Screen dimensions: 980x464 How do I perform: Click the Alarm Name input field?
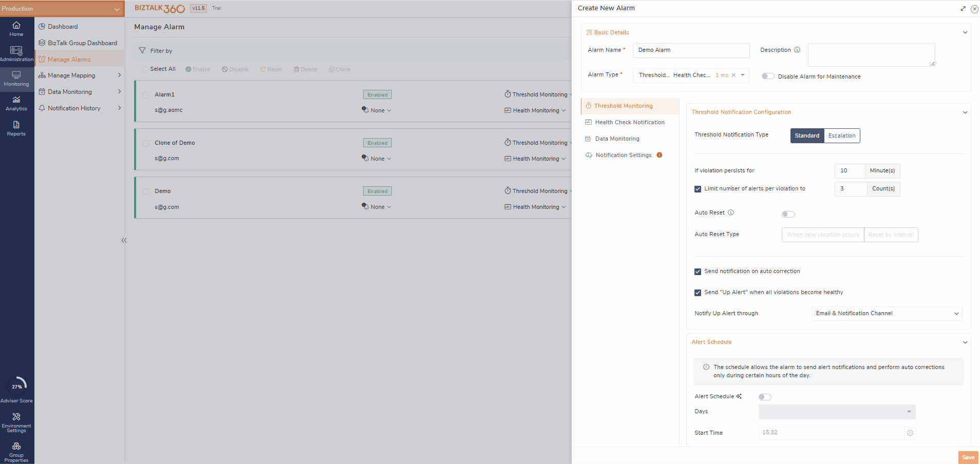691,50
